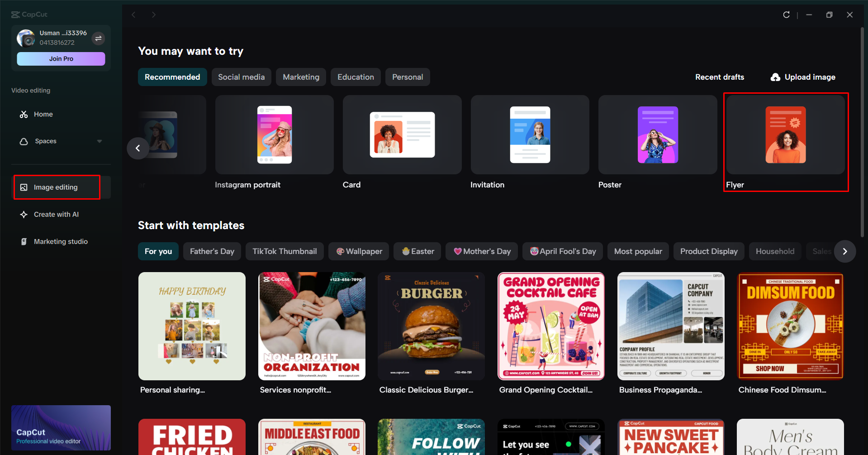Open Recent drafts
This screenshot has width=868, height=455.
pyautogui.click(x=719, y=77)
